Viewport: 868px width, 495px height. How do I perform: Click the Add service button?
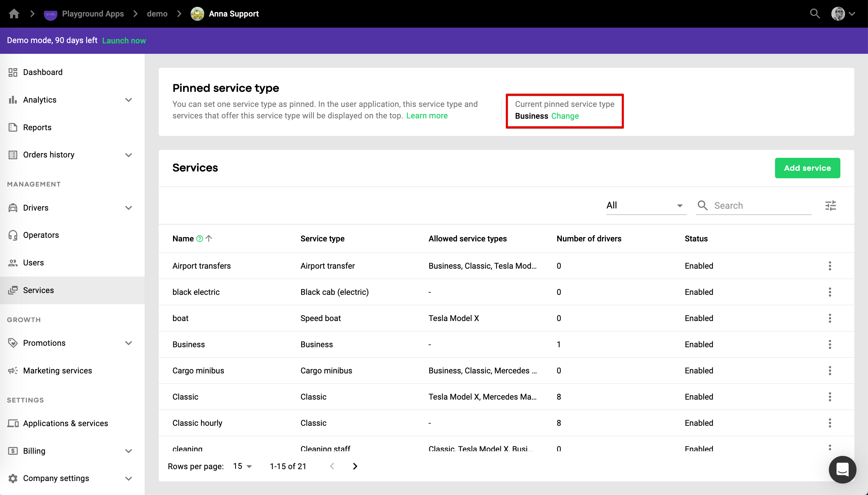point(807,168)
